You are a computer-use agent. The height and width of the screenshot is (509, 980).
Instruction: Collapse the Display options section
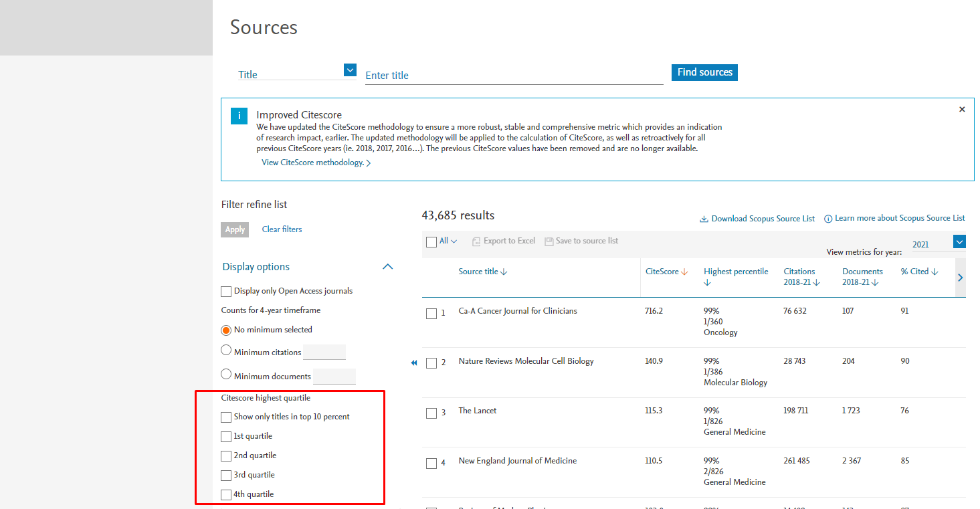tap(387, 266)
